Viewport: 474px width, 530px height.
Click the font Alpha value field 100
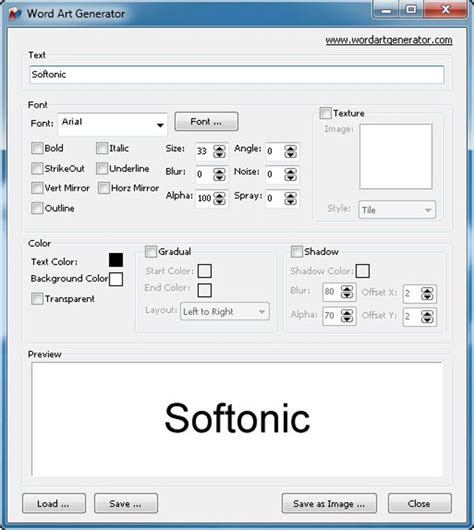(x=205, y=198)
